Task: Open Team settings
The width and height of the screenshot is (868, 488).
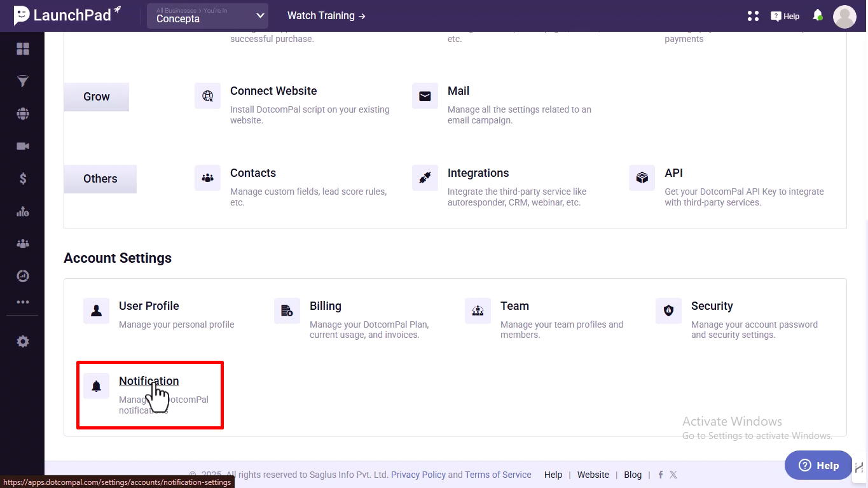Action: [x=514, y=306]
